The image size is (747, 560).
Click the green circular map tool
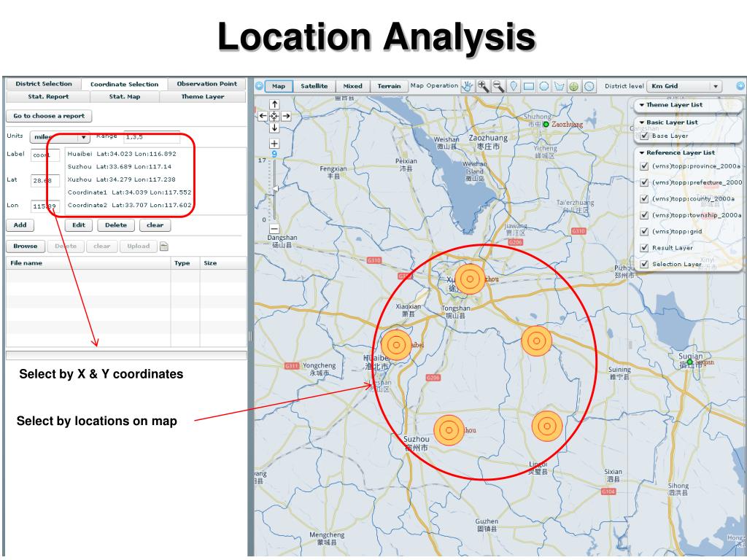coord(574,86)
